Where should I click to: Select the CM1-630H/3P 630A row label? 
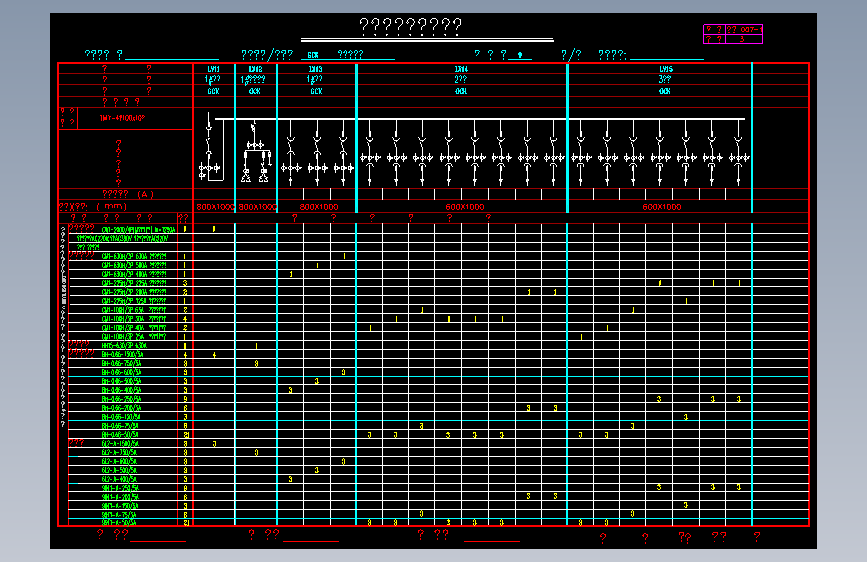coord(134,256)
